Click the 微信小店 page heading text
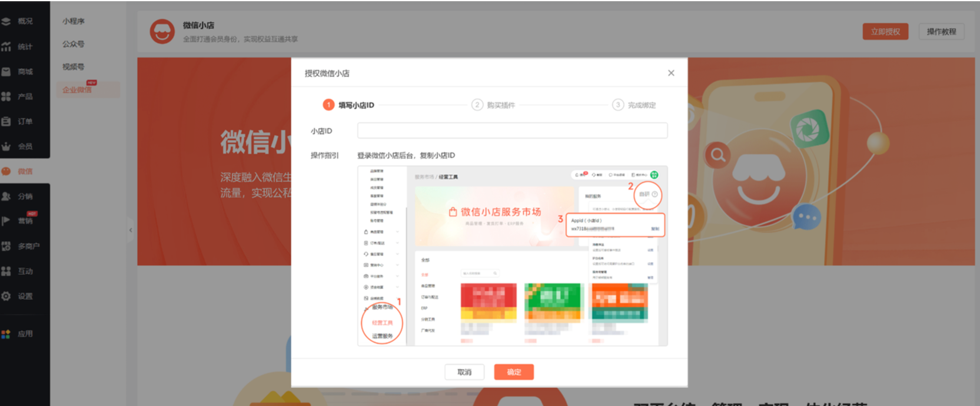The width and height of the screenshot is (980, 406). pyautogui.click(x=198, y=25)
